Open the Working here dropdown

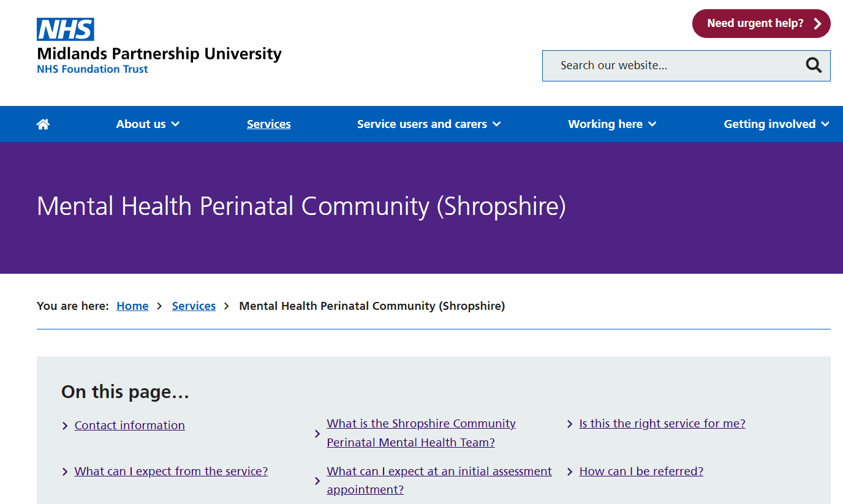pyautogui.click(x=611, y=124)
